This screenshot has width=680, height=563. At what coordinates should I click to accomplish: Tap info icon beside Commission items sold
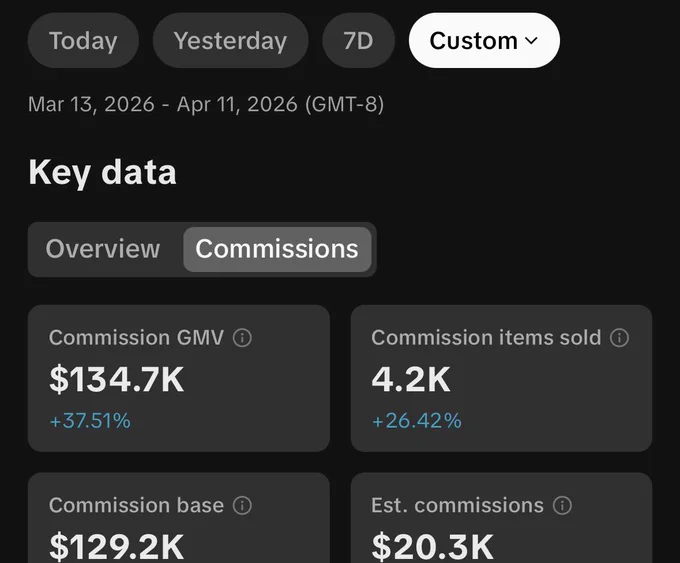[619, 338]
